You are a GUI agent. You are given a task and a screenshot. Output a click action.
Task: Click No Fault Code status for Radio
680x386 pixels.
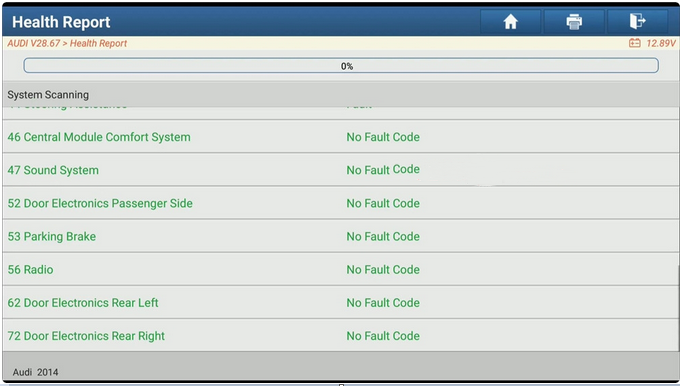pos(383,270)
